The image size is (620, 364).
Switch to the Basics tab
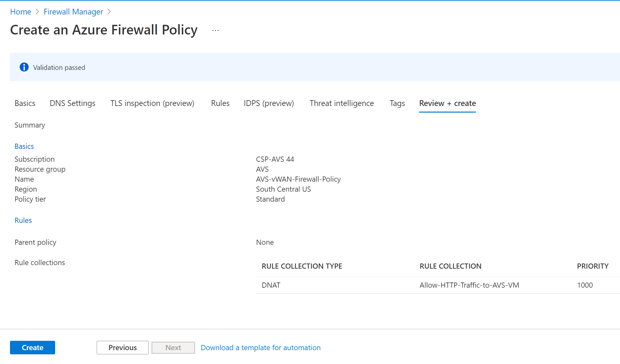coord(25,103)
